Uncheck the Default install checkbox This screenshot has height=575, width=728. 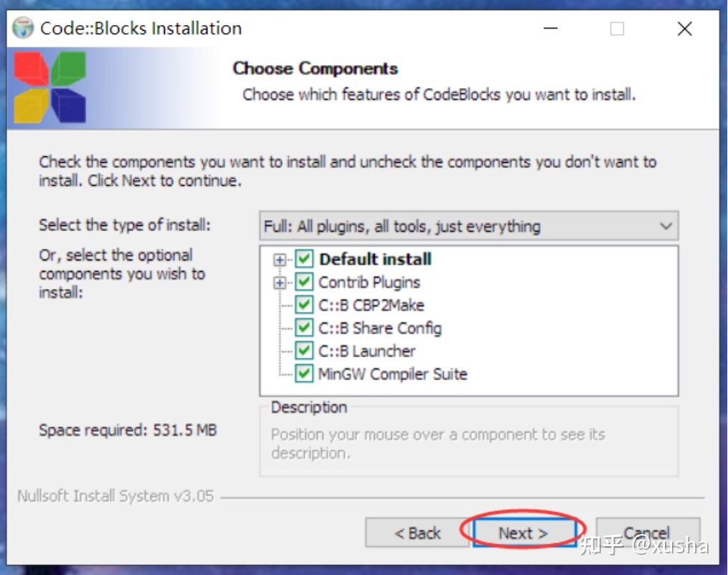(x=305, y=259)
